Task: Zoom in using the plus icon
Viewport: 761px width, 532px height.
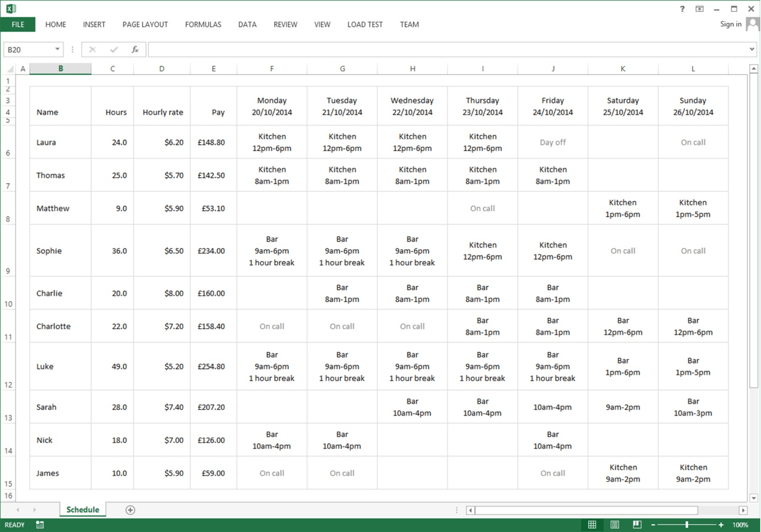Action: pos(721,525)
